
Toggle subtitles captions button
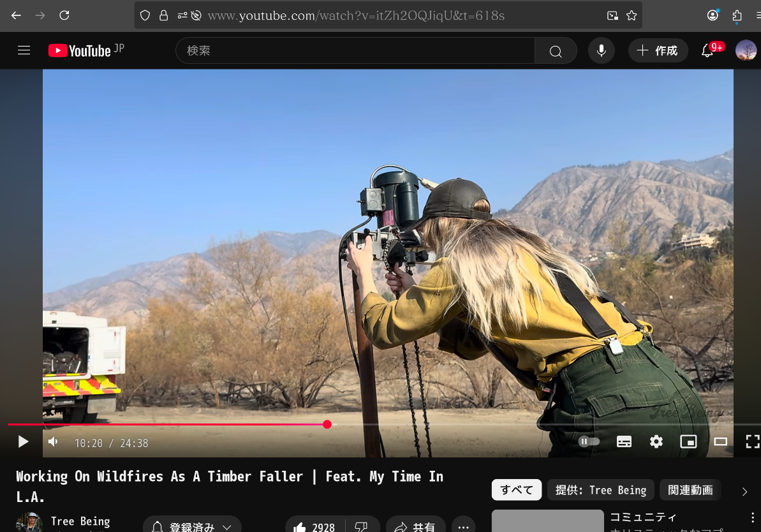pyautogui.click(x=624, y=441)
